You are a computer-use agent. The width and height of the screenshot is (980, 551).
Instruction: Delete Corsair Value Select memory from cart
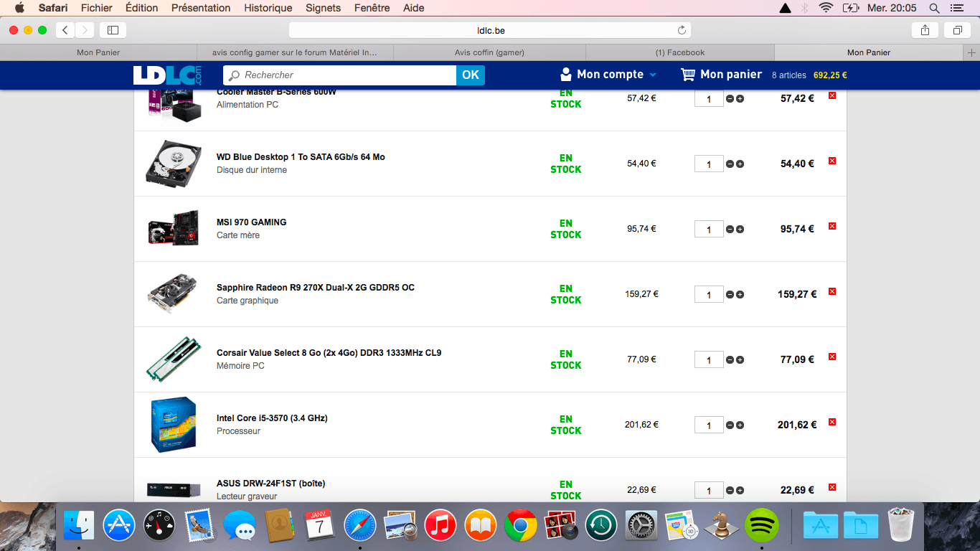pyautogui.click(x=832, y=357)
